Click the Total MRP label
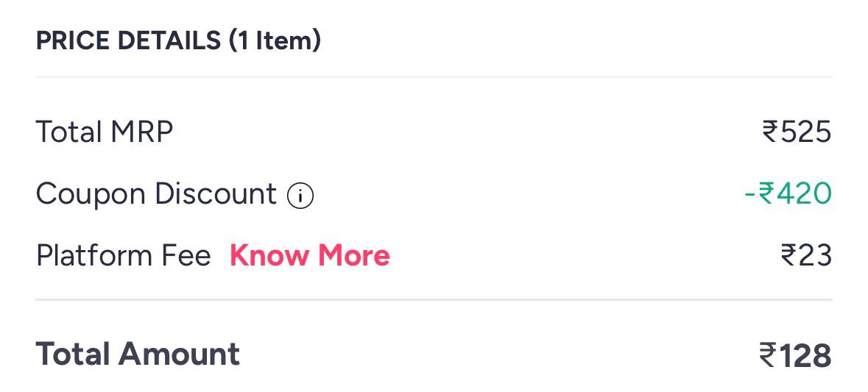Image resolution: width=868 pixels, height=392 pixels. (x=105, y=132)
